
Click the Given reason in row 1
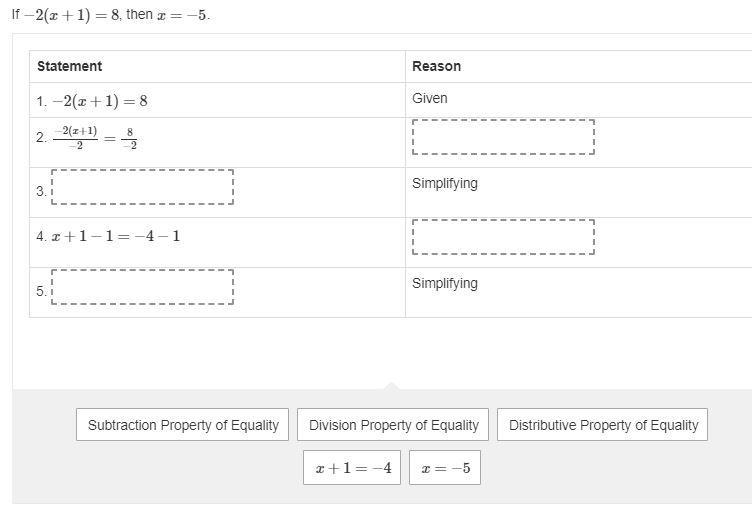(430, 98)
